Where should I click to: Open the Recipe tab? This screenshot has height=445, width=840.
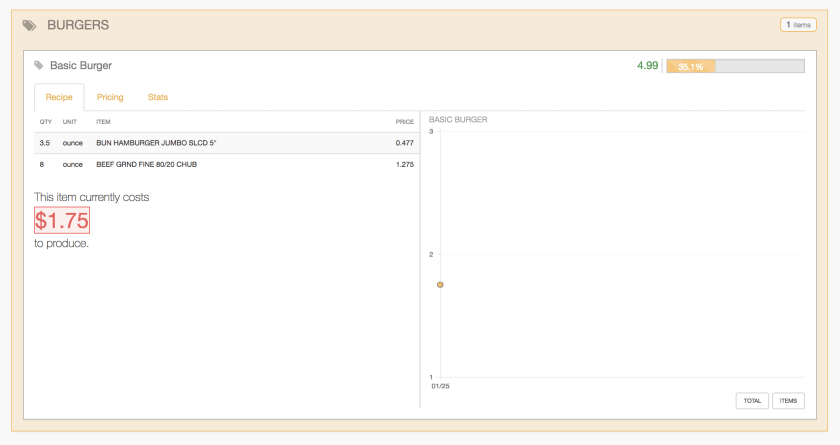click(x=59, y=97)
